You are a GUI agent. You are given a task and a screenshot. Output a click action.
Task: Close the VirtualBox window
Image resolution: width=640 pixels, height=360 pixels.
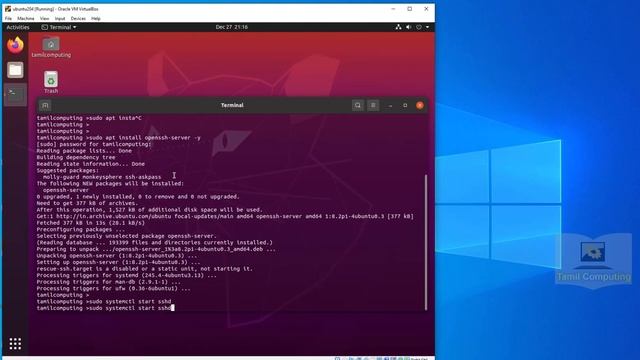(426, 9)
